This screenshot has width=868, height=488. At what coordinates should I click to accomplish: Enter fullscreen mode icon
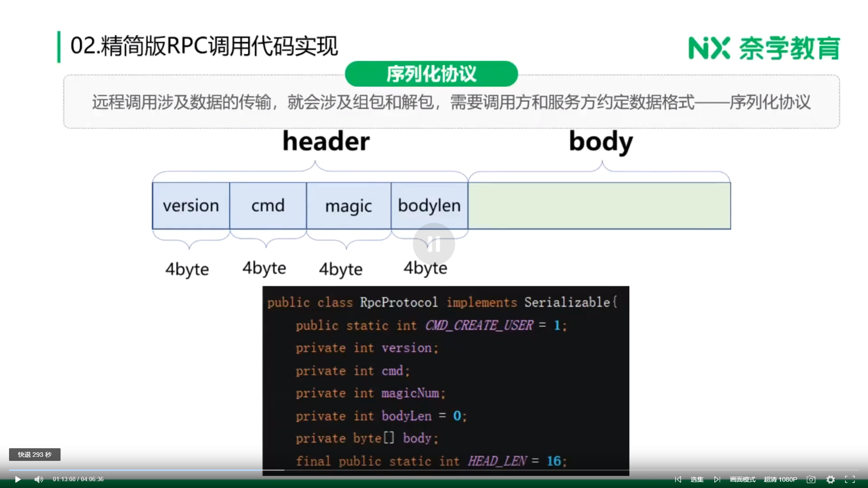point(850,479)
